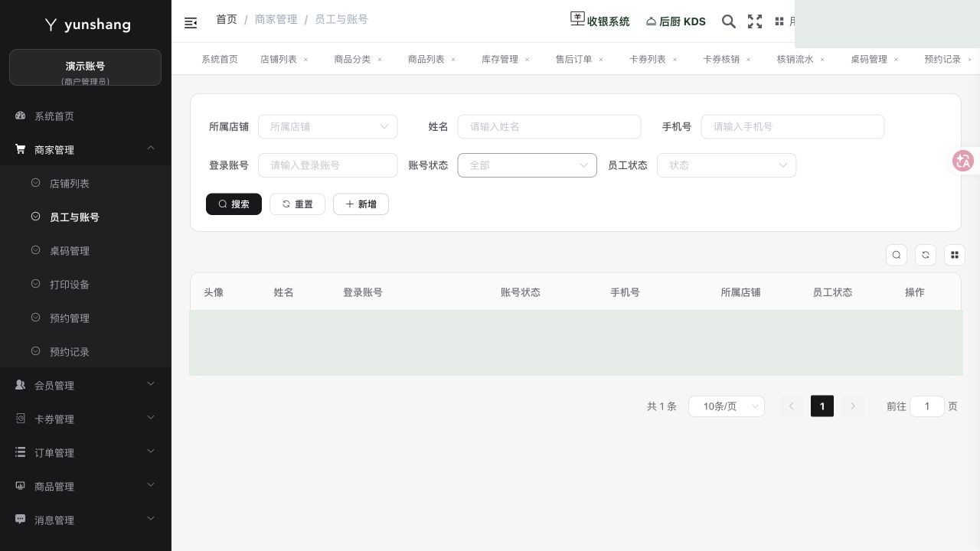This screenshot has height=551, width=980.
Task: Click the 重置 reset button
Action: pos(297,204)
